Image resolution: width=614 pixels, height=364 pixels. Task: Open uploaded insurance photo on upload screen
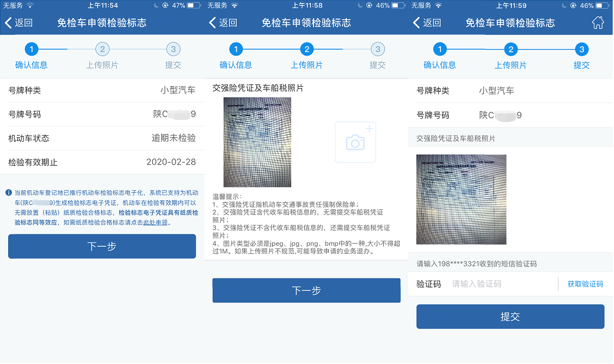click(x=257, y=142)
